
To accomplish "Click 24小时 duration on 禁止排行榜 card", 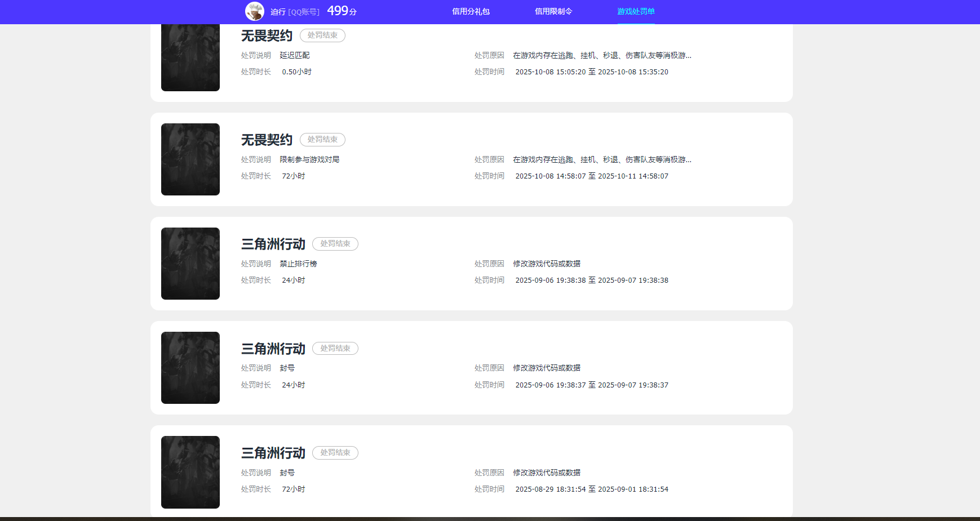I will pos(293,280).
